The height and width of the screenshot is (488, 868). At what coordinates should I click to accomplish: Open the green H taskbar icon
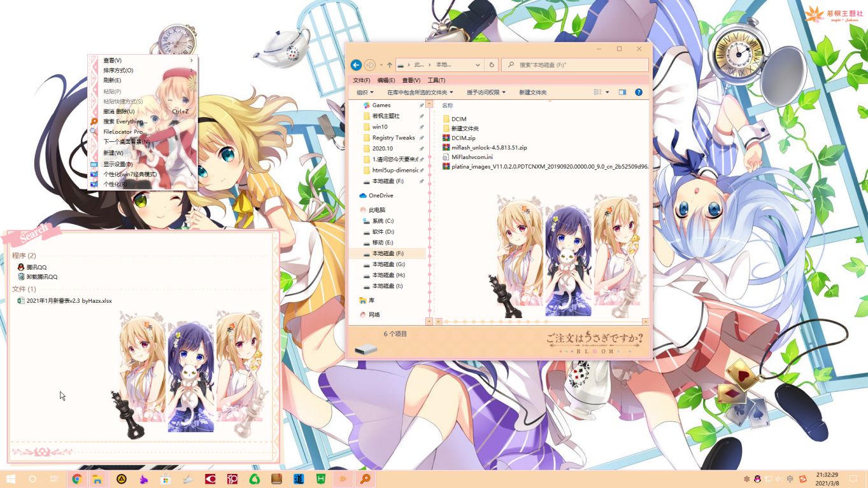click(321, 479)
